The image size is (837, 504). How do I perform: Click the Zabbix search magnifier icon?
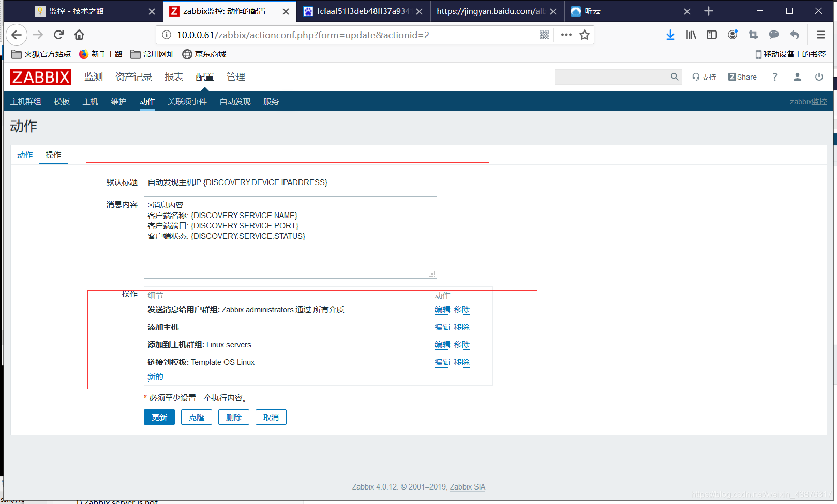[675, 77]
